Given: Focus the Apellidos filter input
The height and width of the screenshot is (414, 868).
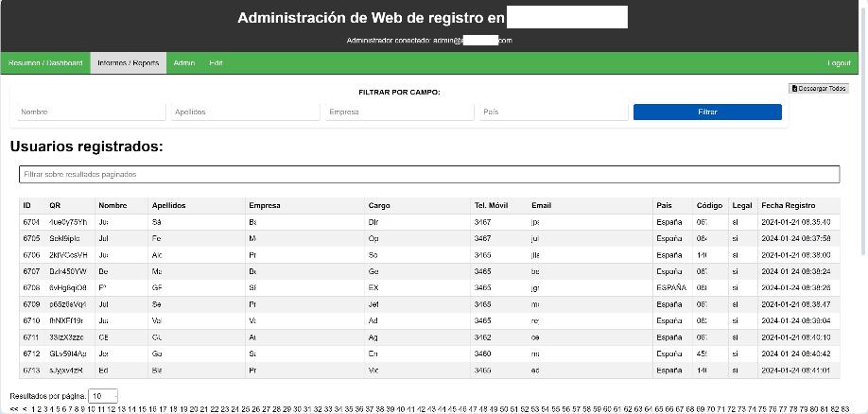Looking at the screenshot, I should click(245, 112).
